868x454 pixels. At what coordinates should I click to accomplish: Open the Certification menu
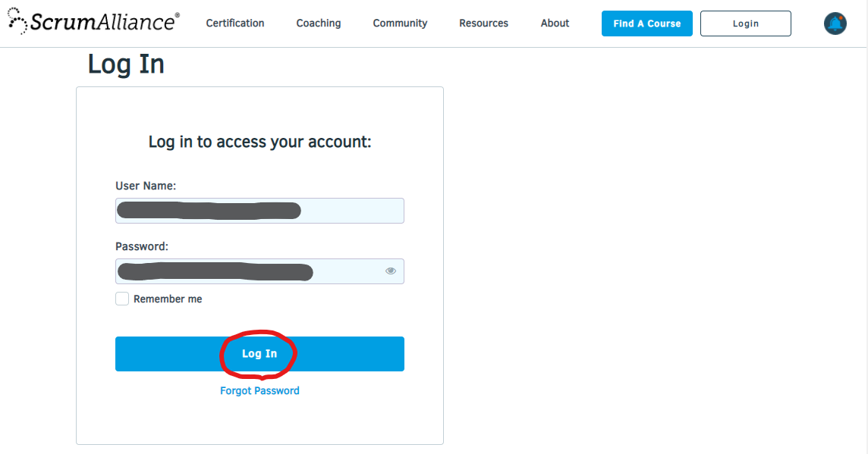(235, 23)
